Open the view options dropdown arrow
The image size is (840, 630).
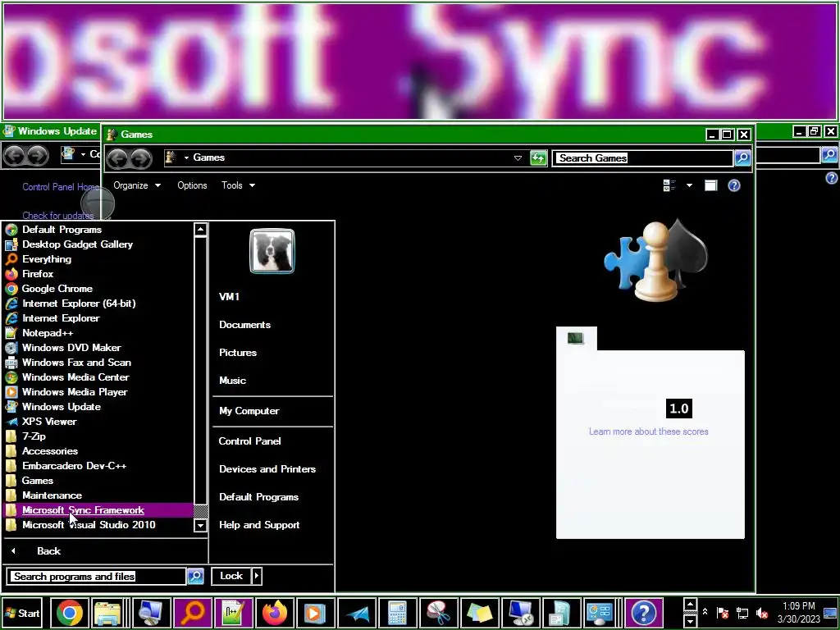click(x=689, y=185)
